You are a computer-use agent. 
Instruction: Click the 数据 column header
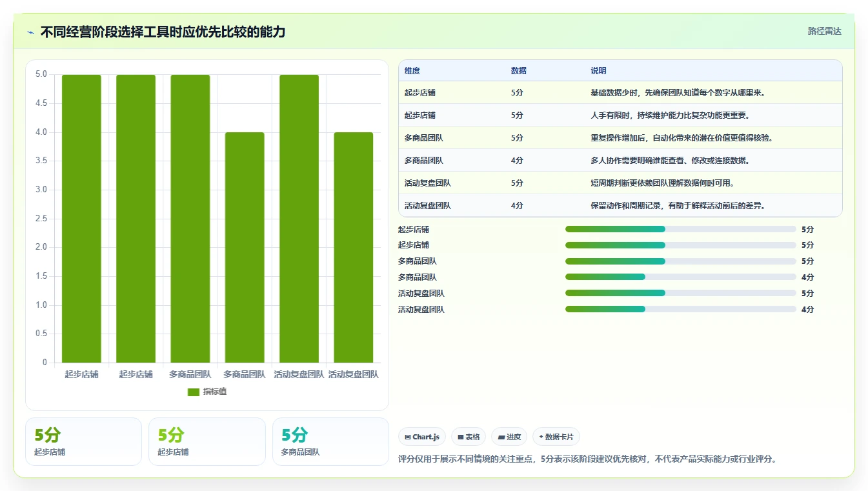[519, 71]
